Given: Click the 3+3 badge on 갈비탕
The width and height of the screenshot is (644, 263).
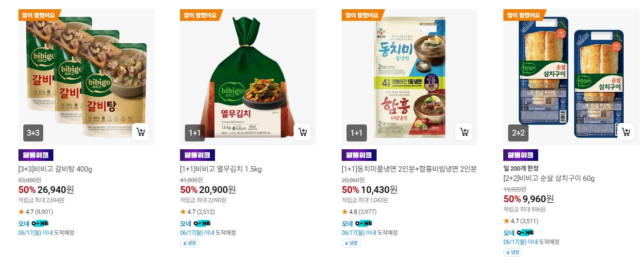Looking at the screenshot, I should (x=33, y=133).
